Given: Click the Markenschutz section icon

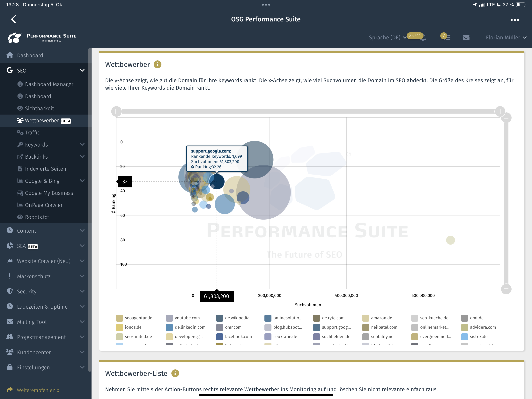Looking at the screenshot, I should coord(9,276).
